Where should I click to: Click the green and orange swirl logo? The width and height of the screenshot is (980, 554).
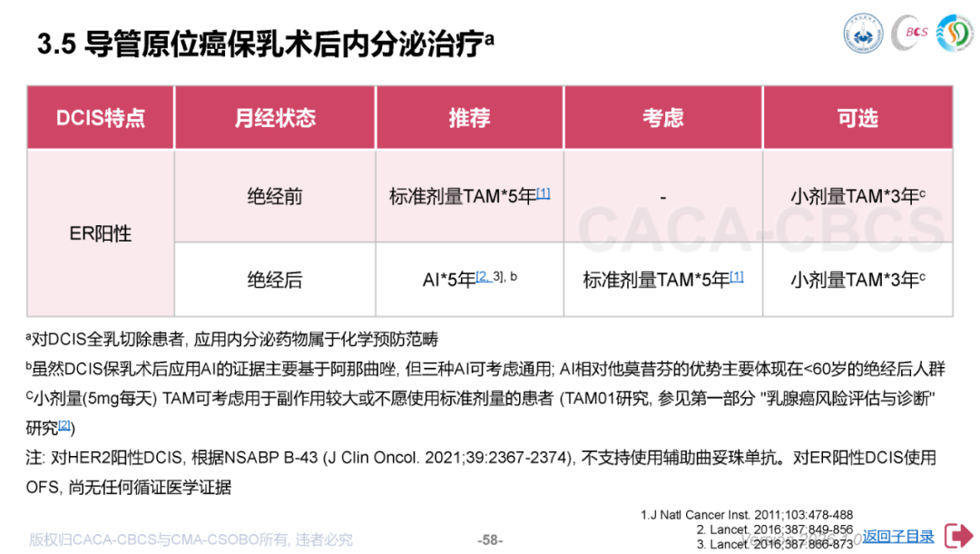point(954,35)
